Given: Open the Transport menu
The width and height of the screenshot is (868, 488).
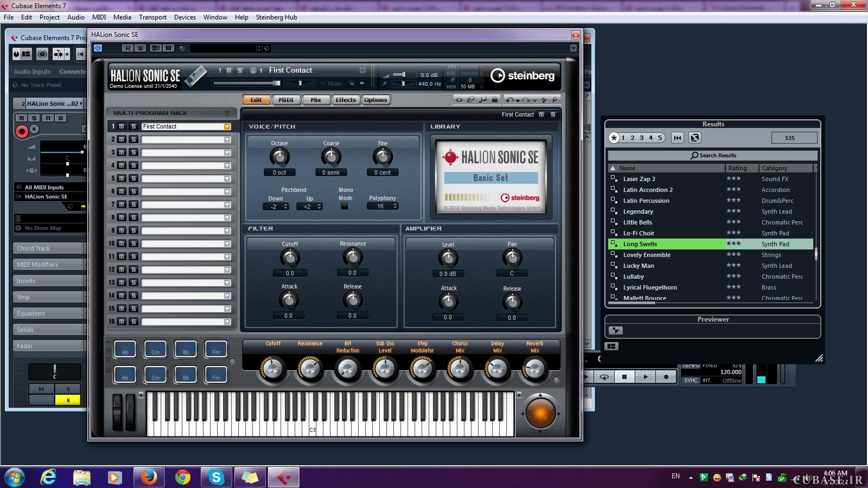Looking at the screenshot, I should click(x=152, y=17).
